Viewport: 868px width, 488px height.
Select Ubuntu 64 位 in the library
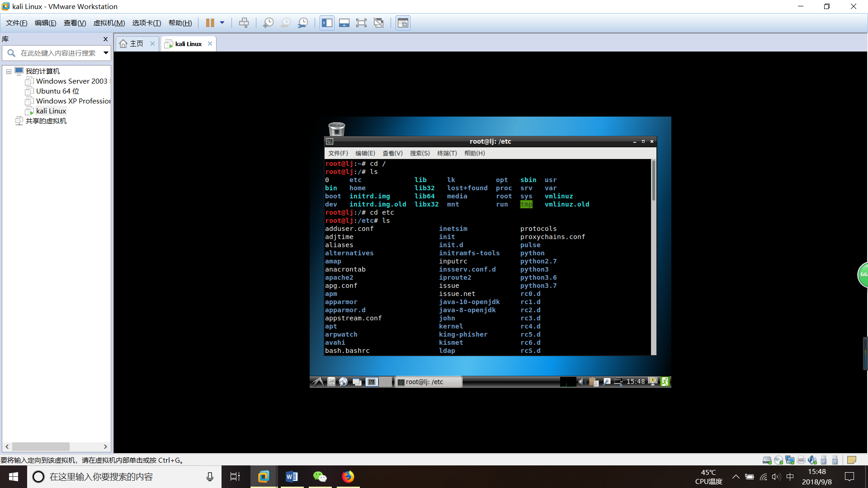57,91
